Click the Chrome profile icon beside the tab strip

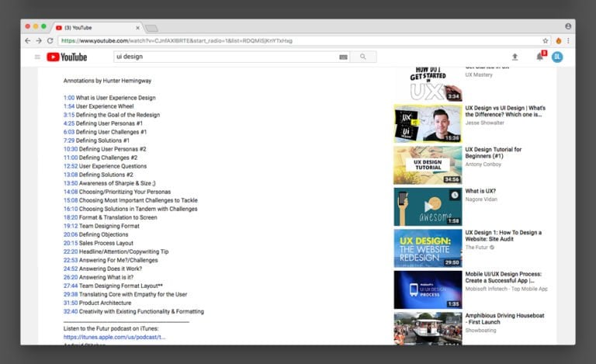568,26
